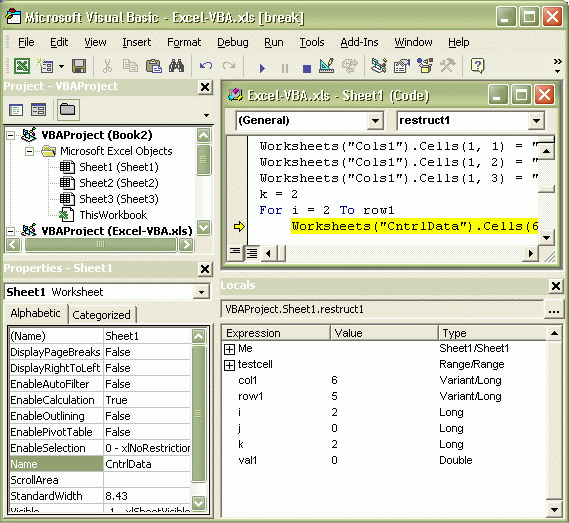This screenshot has height=523, width=569.
Task: Open the Object Browser toolbar icon
Action: (x=425, y=66)
